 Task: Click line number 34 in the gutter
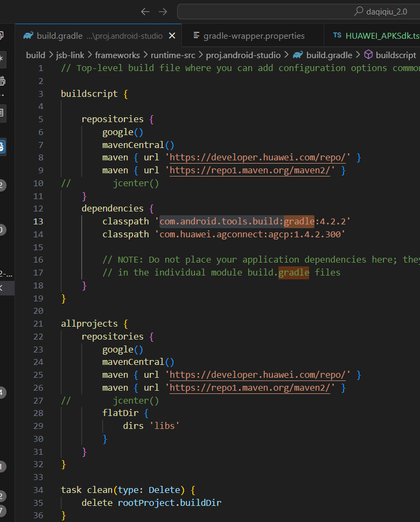pos(38,490)
